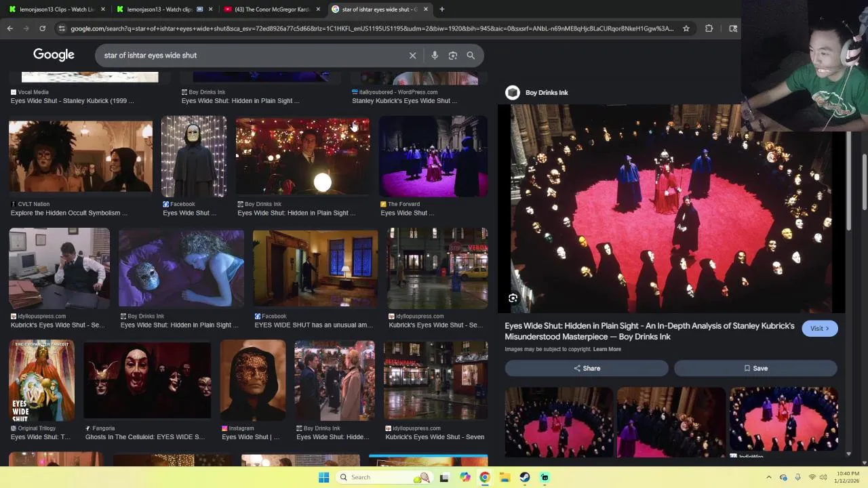
Task: Click the Visit button
Action: (820, 329)
